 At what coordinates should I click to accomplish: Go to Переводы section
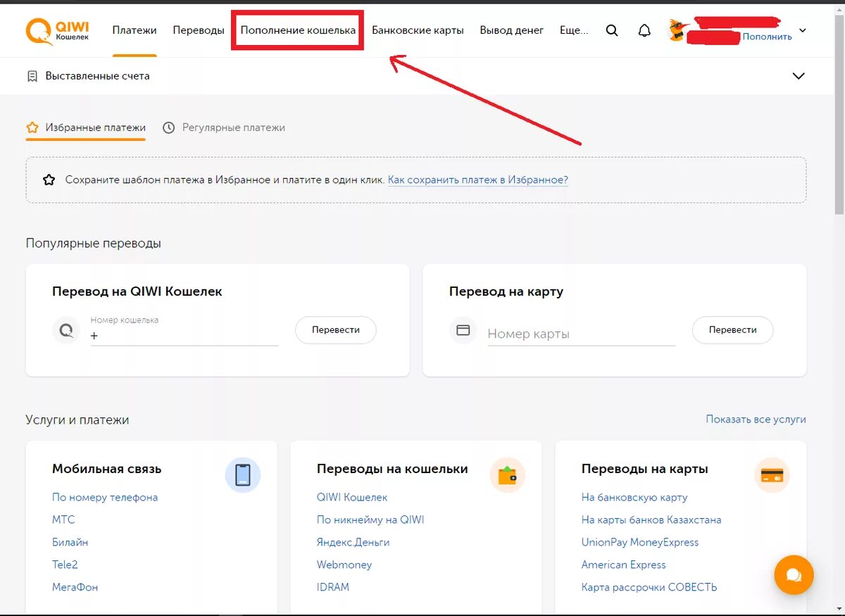(x=199, y=30)
